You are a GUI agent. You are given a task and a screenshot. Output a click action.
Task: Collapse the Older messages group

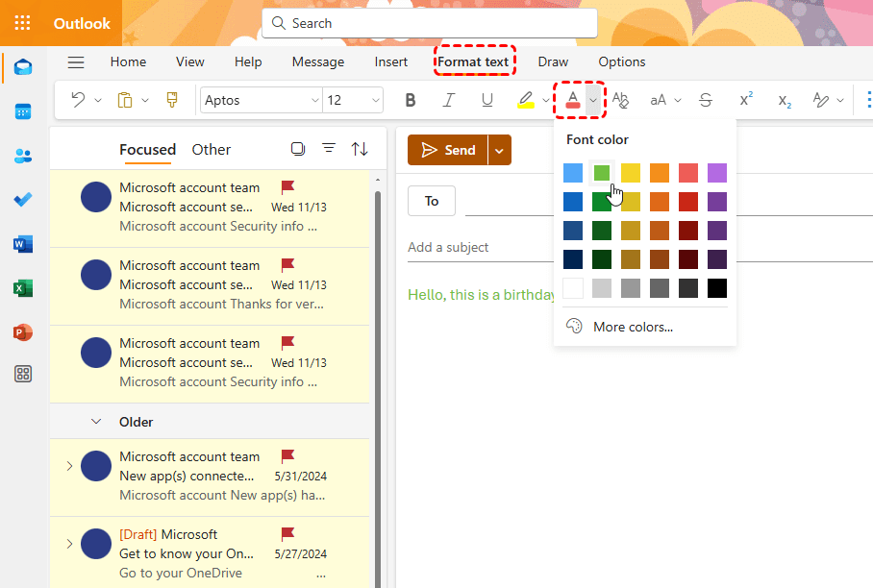96,422
